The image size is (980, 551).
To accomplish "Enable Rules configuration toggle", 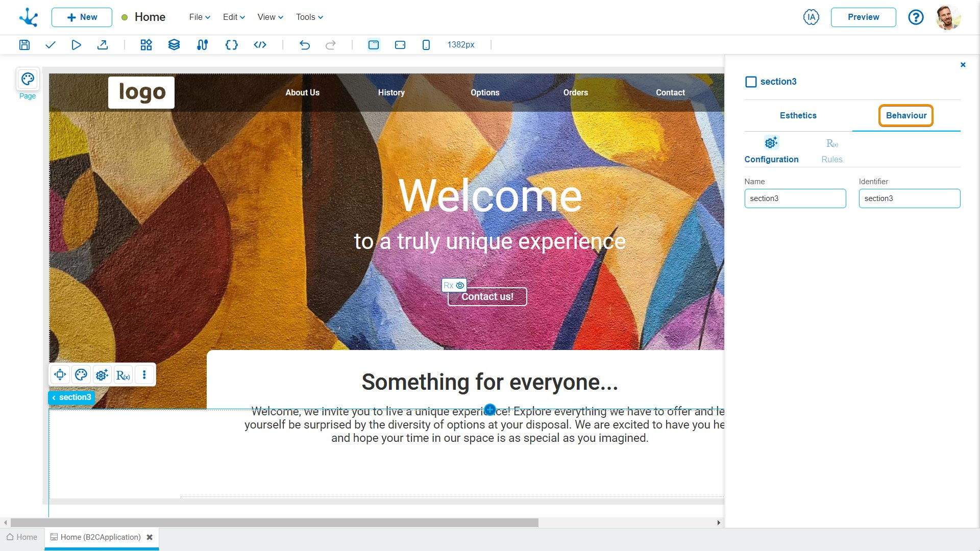I will click(x=832, y=148).
